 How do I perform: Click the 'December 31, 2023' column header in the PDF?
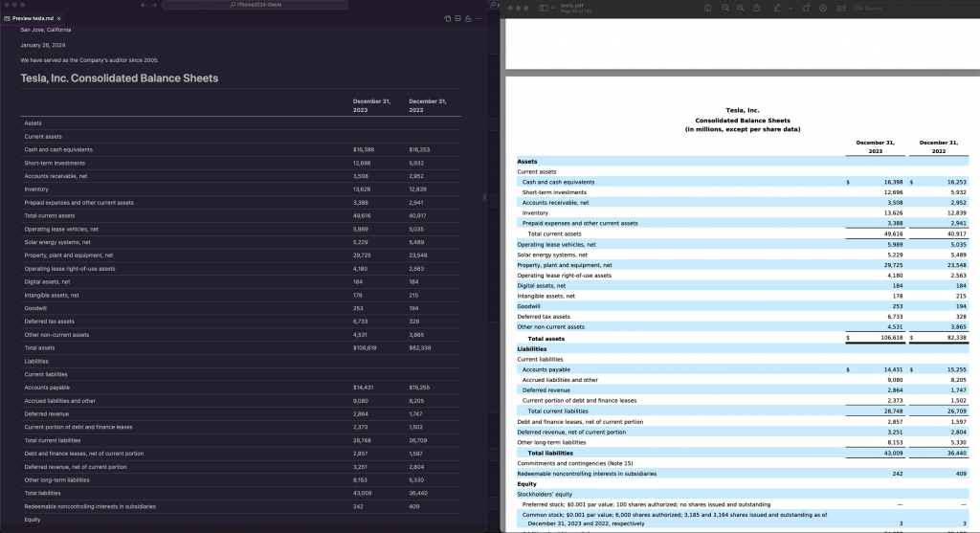[x=875, y=146]
